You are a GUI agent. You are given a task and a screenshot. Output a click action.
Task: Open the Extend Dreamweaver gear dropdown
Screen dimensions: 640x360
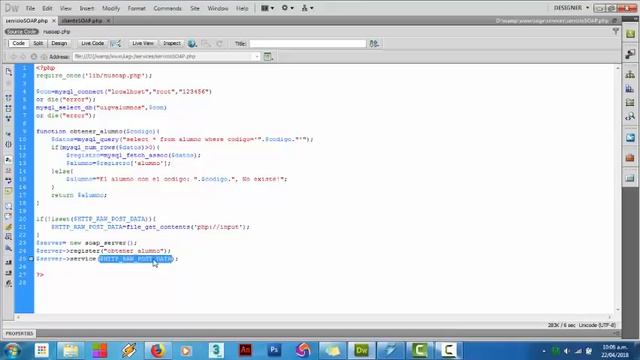pos(287,8)
